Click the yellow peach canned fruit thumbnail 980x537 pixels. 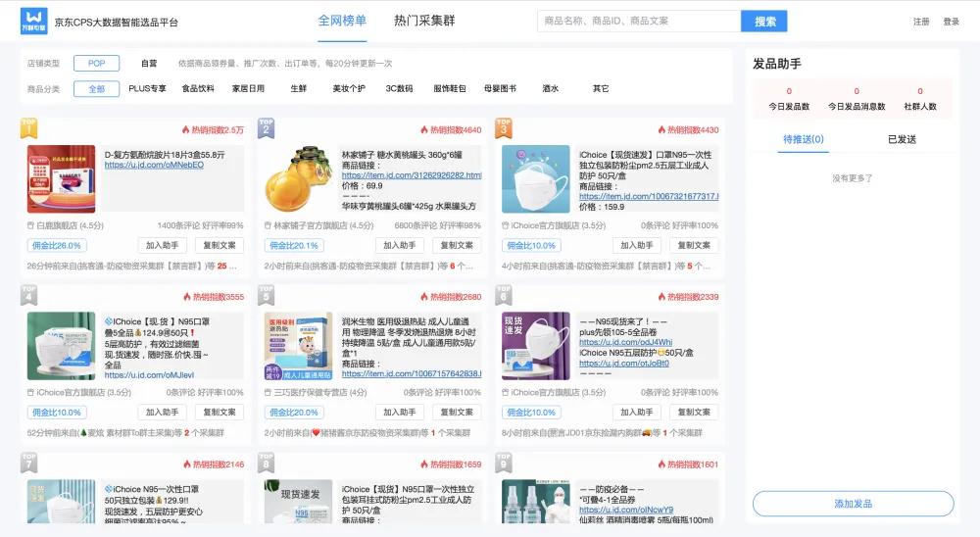point(299,179)
